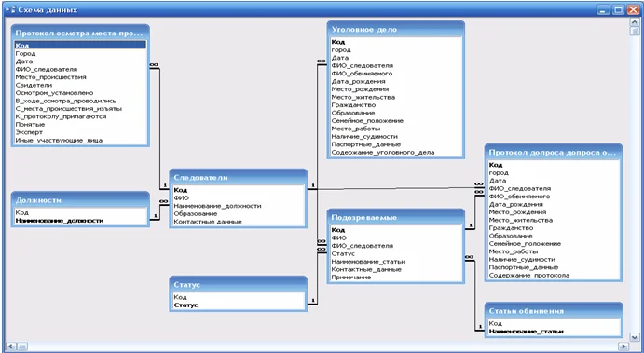
Task: Click the Схема данных window icon
Action: click(x=10, y=10)
